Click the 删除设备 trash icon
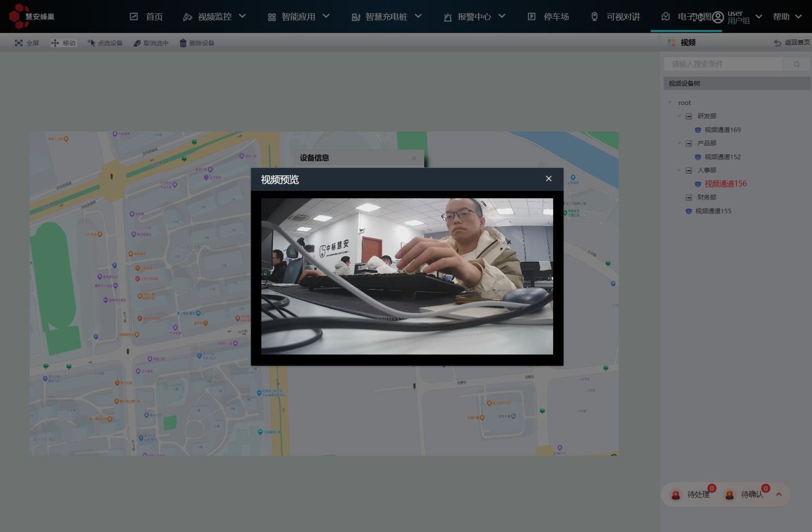The image size is (812, 532). (x=183, y=43)
